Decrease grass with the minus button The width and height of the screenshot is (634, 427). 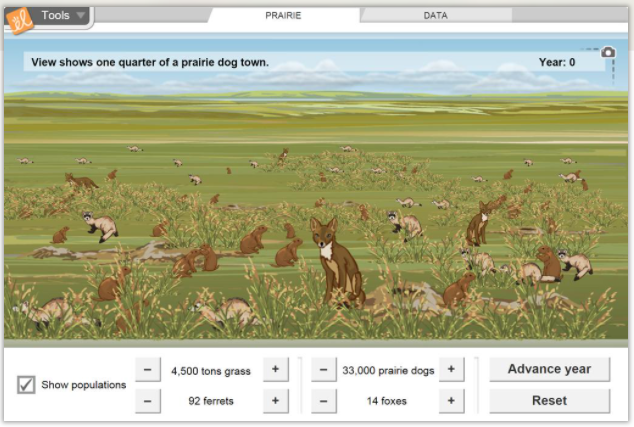(x=148, y=370)
